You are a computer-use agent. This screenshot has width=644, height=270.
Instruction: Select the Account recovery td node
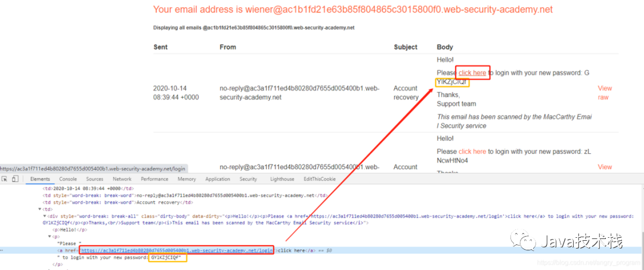(118, 202)
